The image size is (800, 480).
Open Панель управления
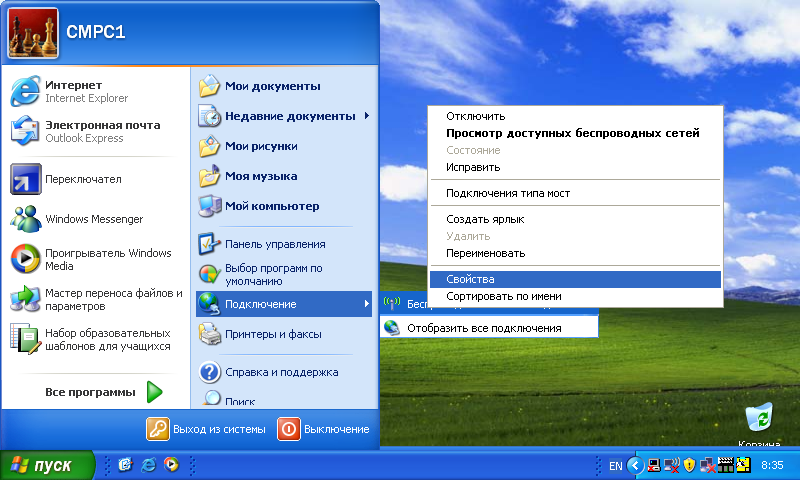click(x=284, y=244)
